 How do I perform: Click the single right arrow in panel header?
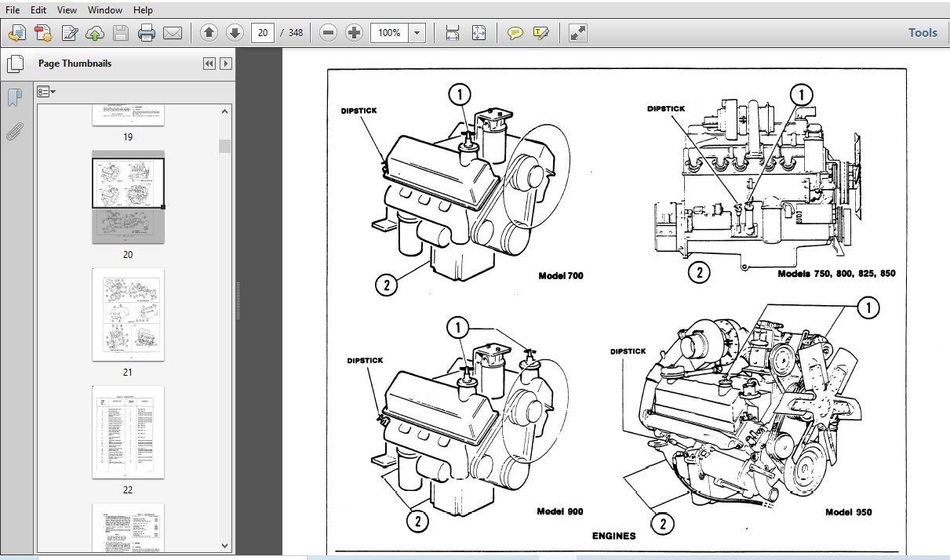click(225, 64)
